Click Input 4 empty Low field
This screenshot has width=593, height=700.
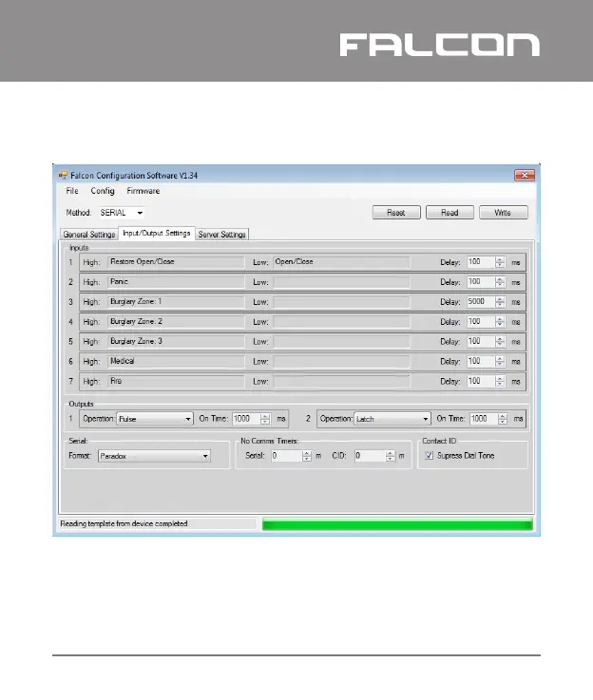pyautogui.click(x=341, y=322)
